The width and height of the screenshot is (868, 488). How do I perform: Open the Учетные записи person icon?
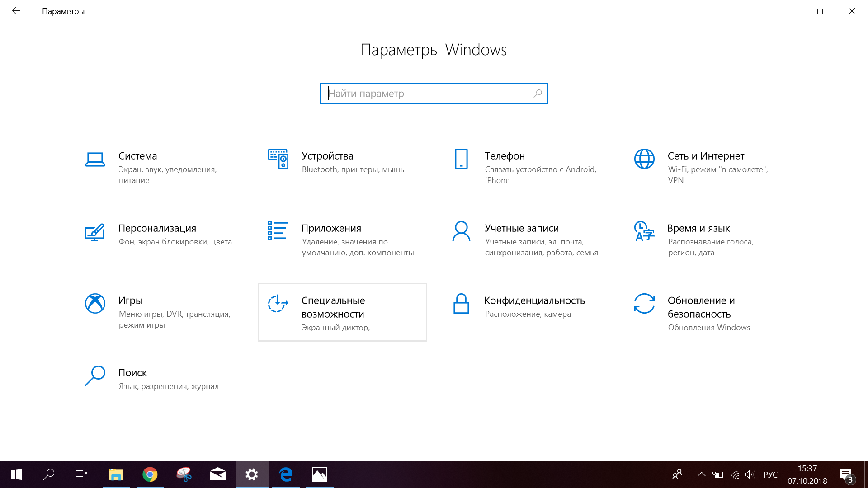461,231
